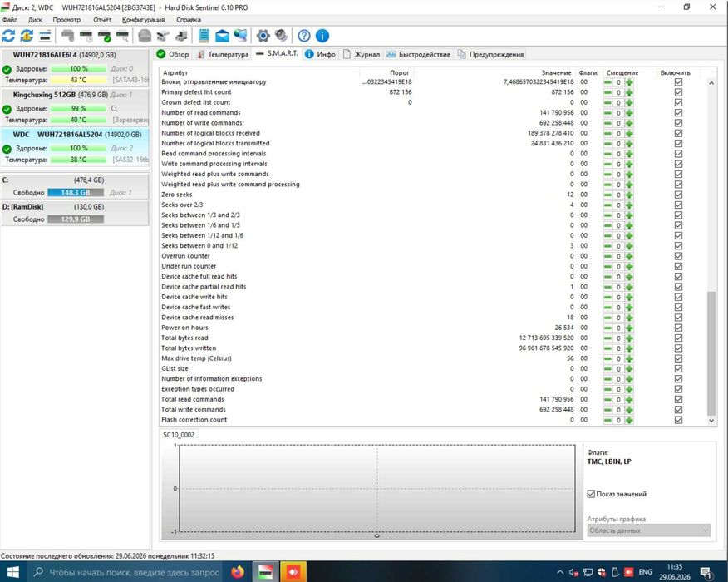Open the Справка menu
The height and width of the screenshot is (582, 728).
tap(189, 20)
